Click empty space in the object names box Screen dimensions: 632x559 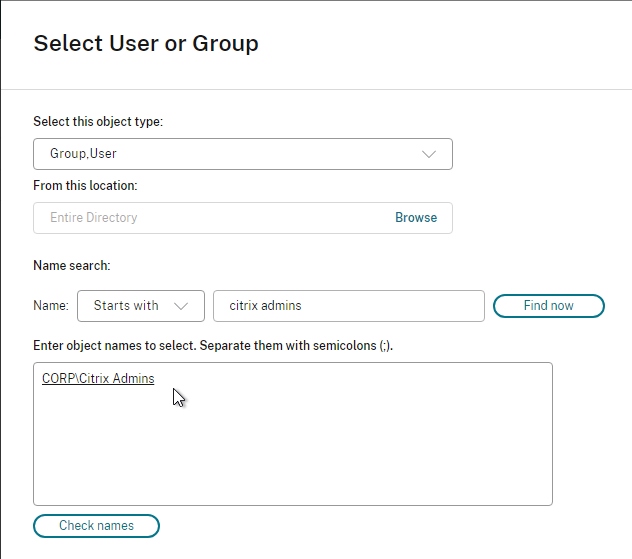[293, 447]
